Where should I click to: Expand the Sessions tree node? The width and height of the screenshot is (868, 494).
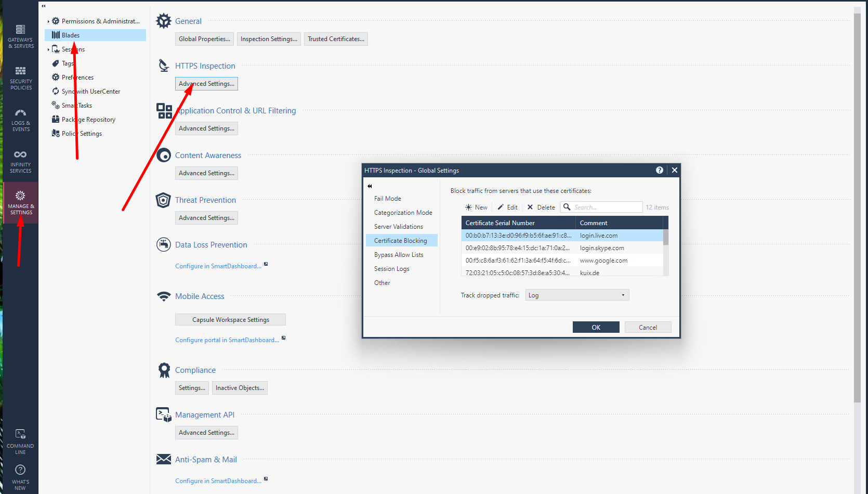click(x=48, y=49)
